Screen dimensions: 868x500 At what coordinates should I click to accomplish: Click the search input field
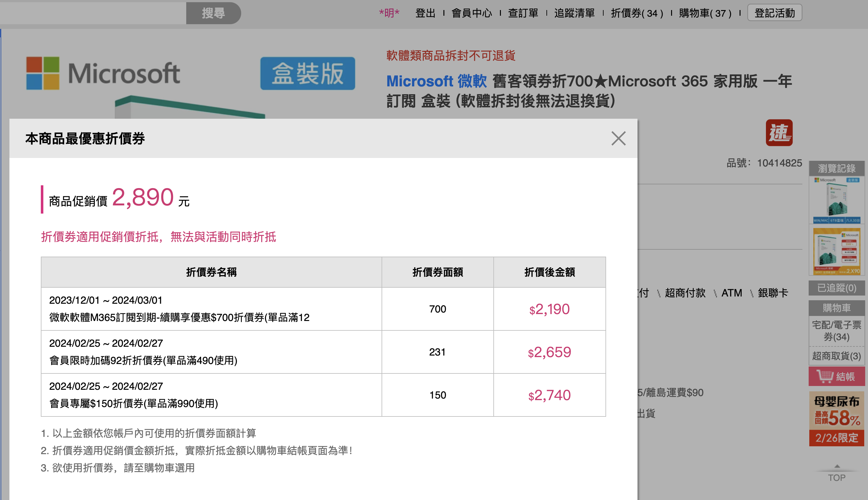[93, 13]
